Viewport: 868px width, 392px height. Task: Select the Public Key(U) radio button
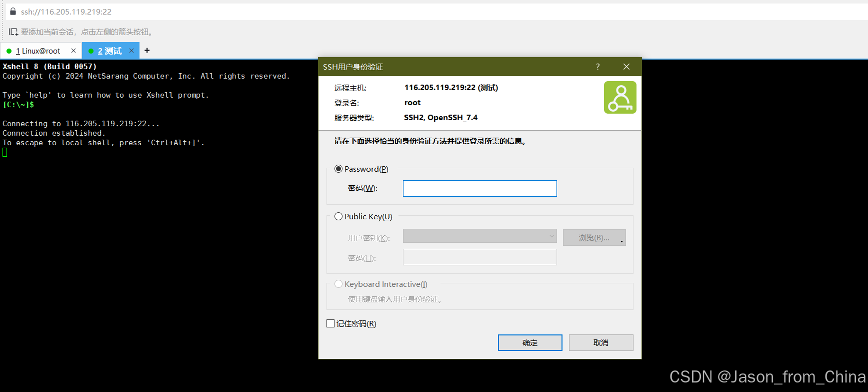pyautogui.click(x=338, y=216)
